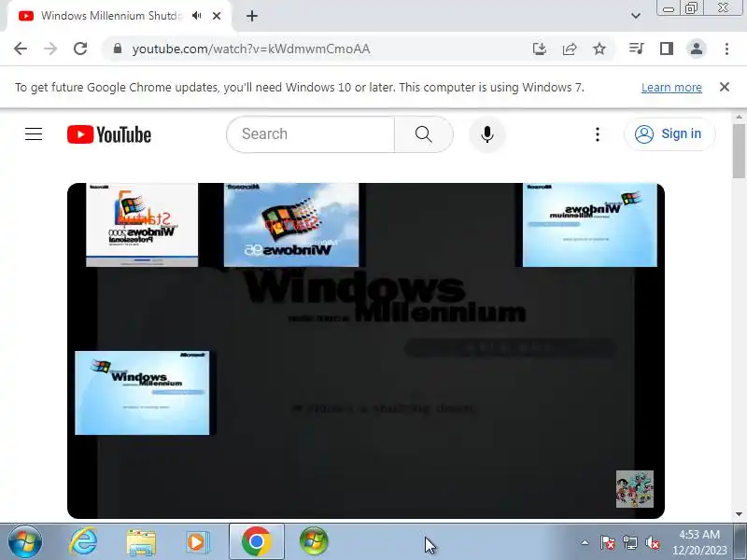The width and height of the screenshot is (747, 560).
Task: Select the Windows Millennium Shutdown tab
Action: click(x=111, y=16)
